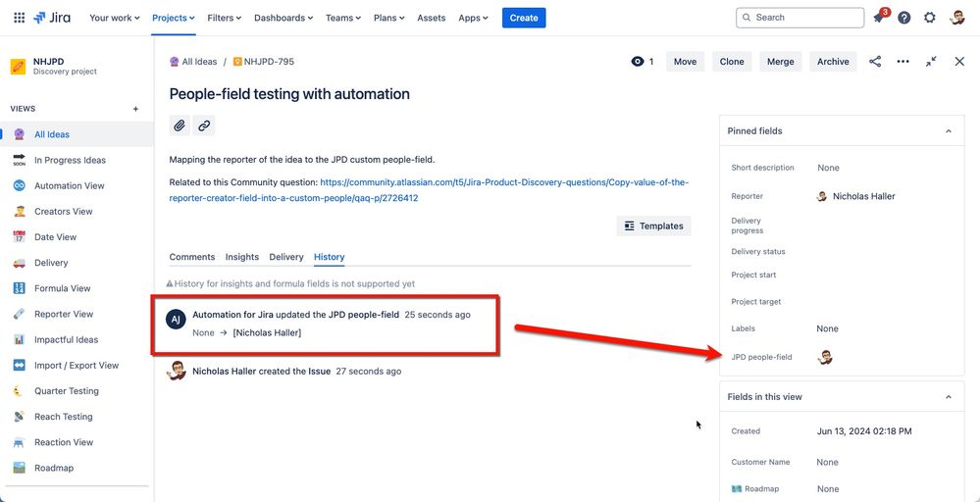980x502 pixels.
Task: Open the In Progress Ideas view
Action: (x=77, y=160)
